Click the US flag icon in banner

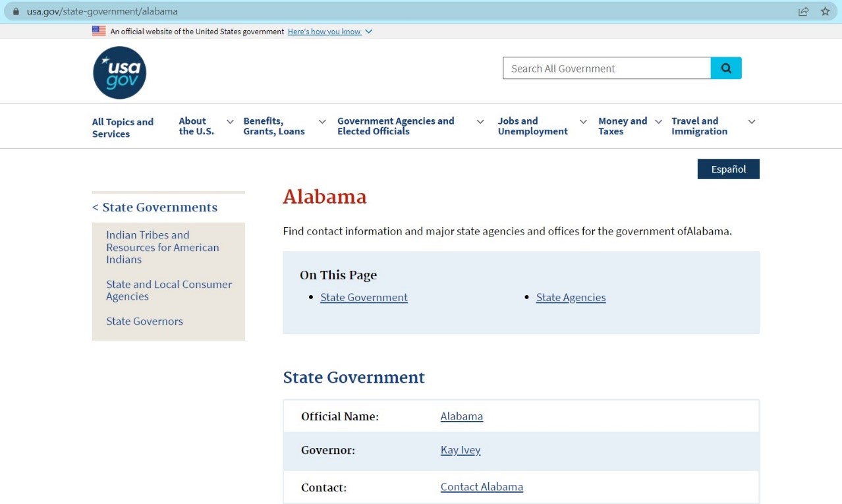pos(99,31)
